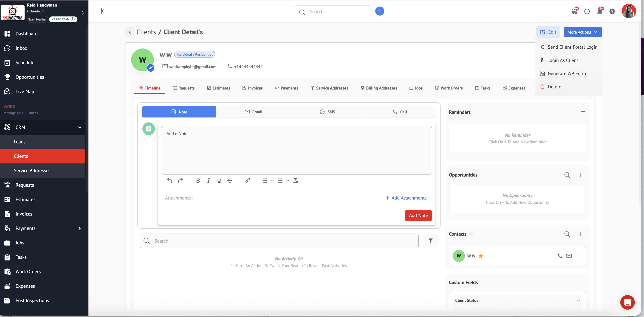Expand the bulleted list style dropdown
Image resolution: width=644 pixels, height=317 pixels.
coord(272,181)
